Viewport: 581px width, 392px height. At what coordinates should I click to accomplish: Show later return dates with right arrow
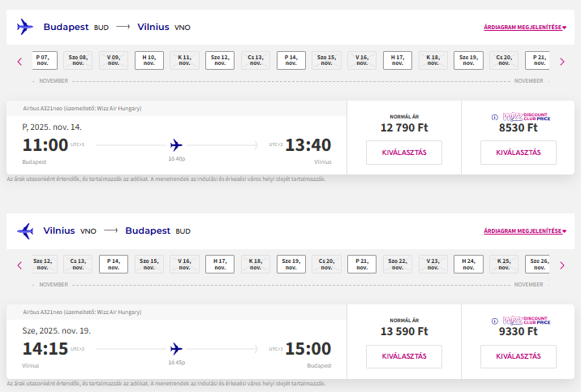[562, 265]
